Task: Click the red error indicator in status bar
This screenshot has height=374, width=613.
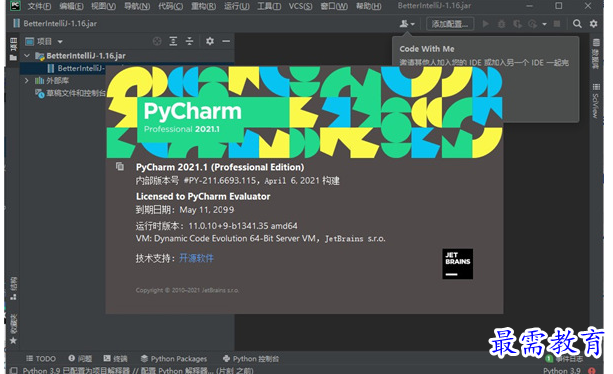Action: coord(591,370)
